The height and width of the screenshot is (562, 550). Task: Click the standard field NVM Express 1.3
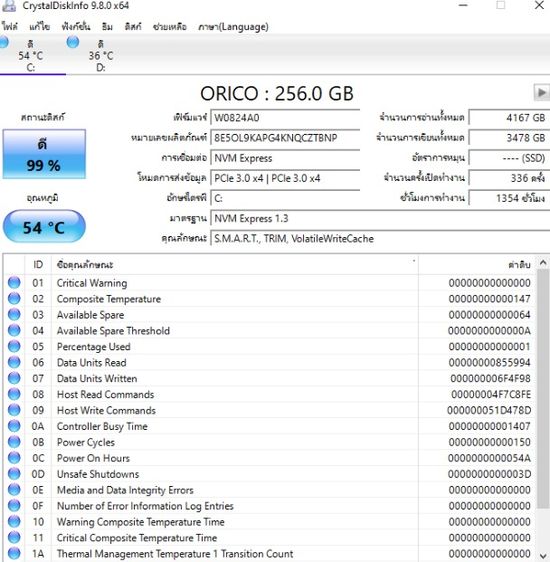(380, 218)
